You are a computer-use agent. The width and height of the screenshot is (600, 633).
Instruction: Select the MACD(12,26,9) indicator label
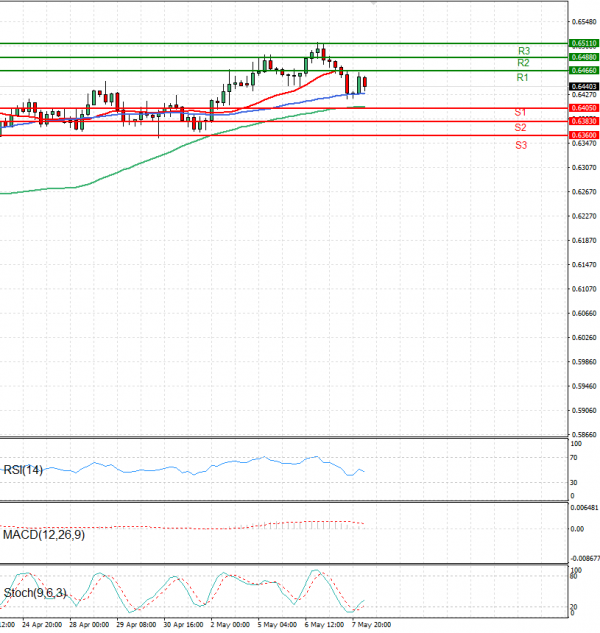(43, 535)
